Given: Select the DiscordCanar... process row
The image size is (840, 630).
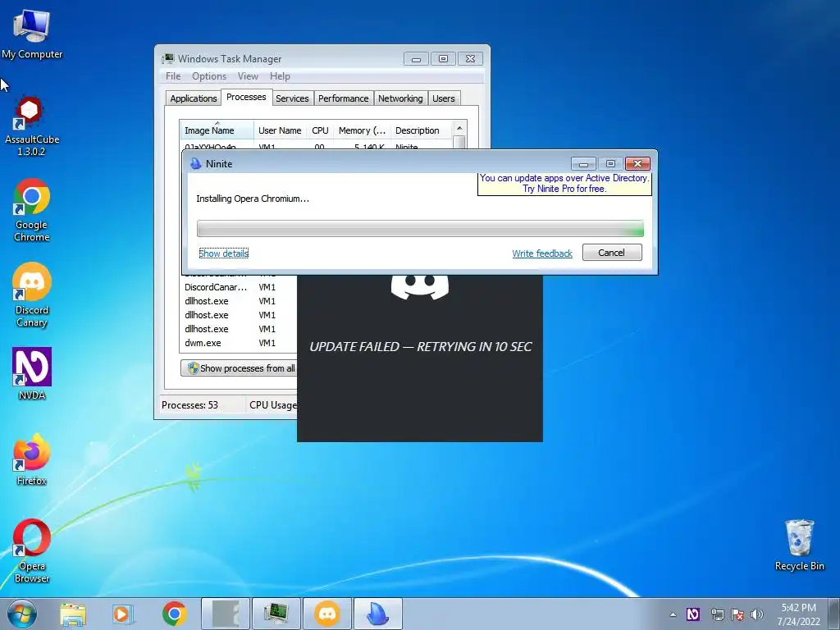Looking at the screenshot, I should [240, 287].
